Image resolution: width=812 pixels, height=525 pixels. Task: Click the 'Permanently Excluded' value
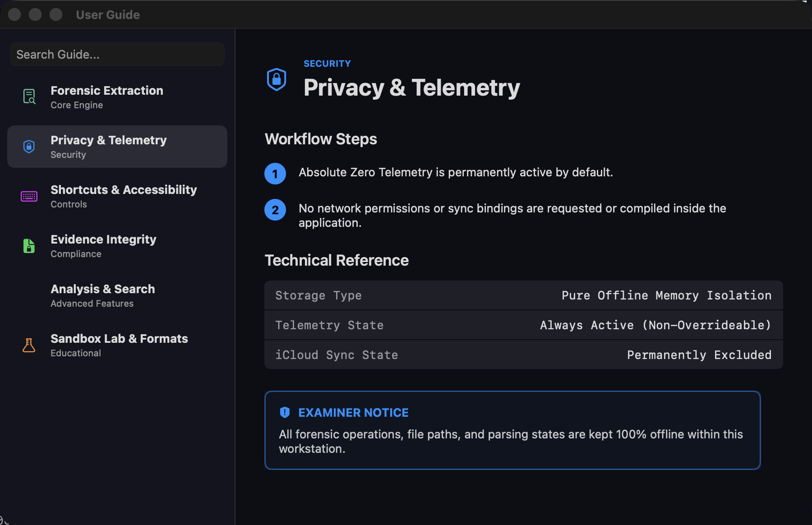pos(699,355)
